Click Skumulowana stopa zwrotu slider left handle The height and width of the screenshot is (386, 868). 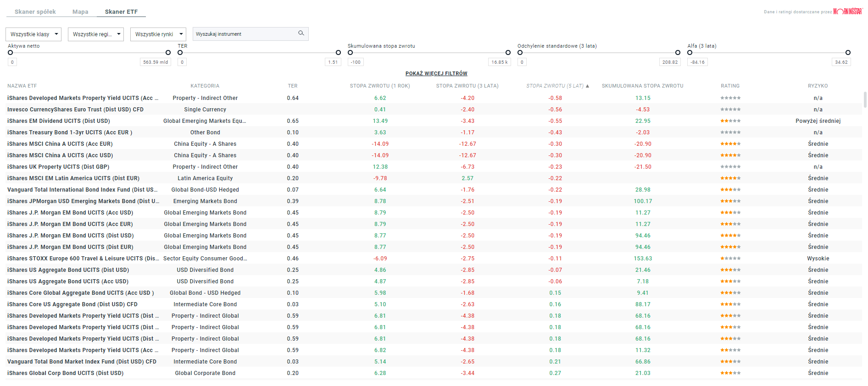click(x=350, y=53)
